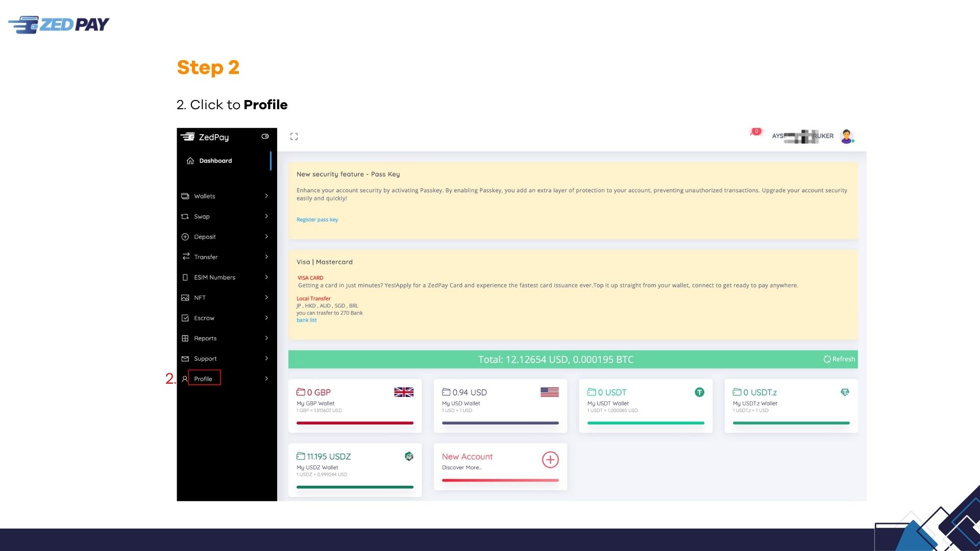Click the Support envelope icon
The image size is (980, 551).
(185, 359)
